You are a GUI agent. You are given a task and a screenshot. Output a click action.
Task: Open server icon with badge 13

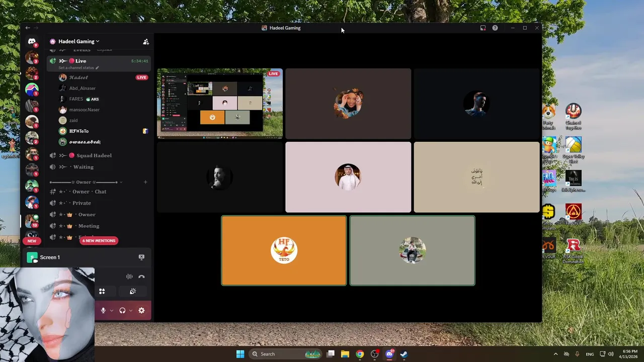(32, 220)
